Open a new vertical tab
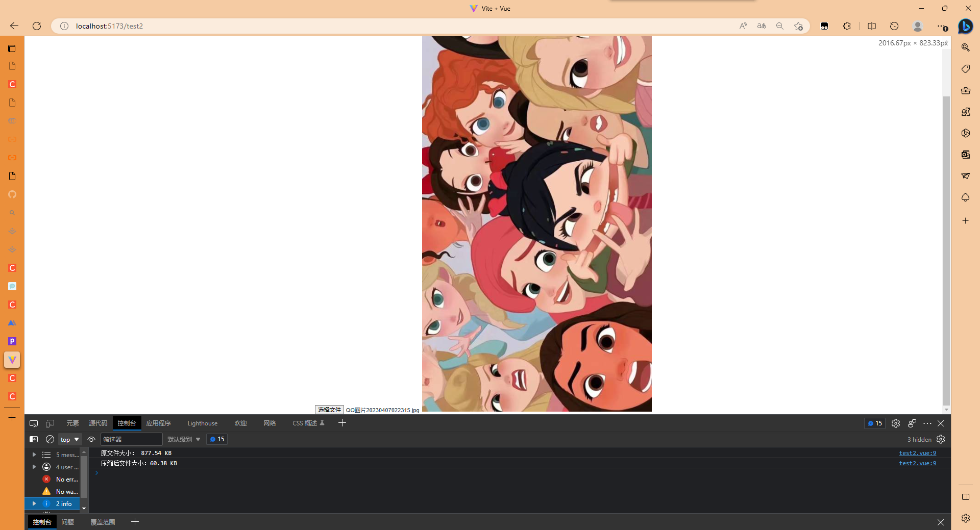This screenshot has height=530, width=980. [x=12, y=417]
